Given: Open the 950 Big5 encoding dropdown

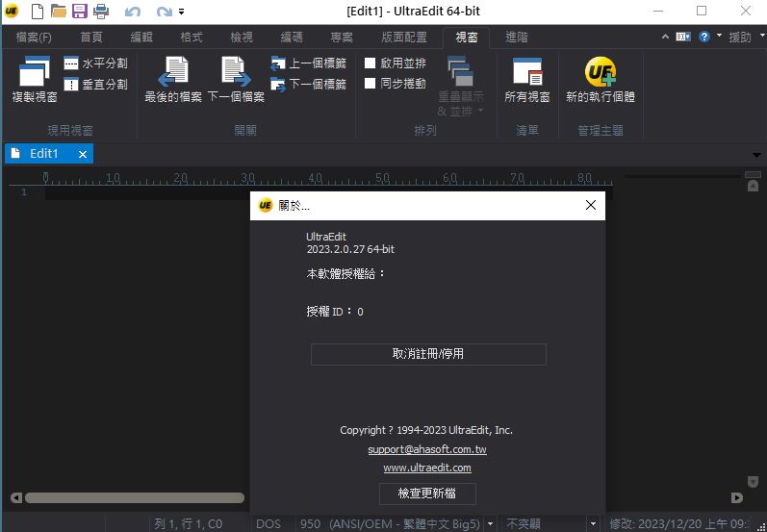Looking at the screenshot, I should [490, 524].
